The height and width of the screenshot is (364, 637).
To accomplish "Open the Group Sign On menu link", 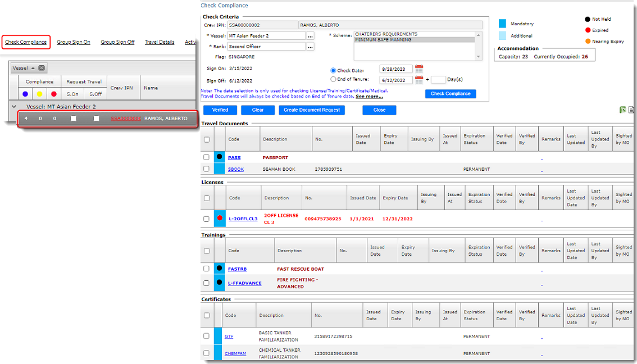I will tap(74, 42).
